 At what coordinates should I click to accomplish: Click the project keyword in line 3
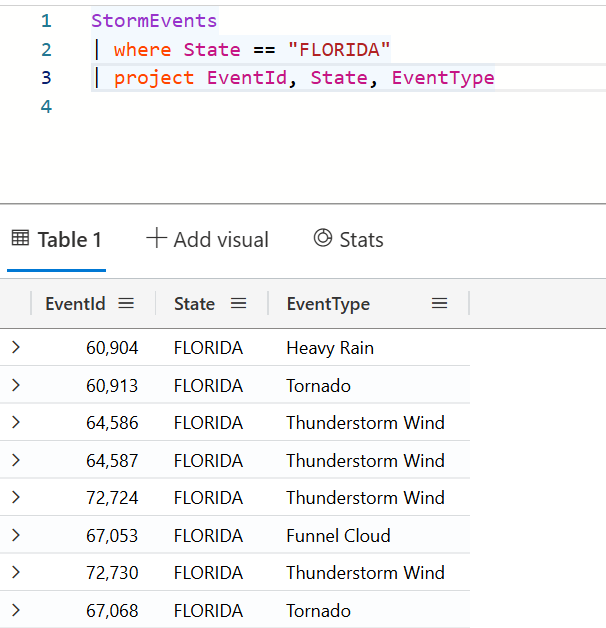[154, 78]
